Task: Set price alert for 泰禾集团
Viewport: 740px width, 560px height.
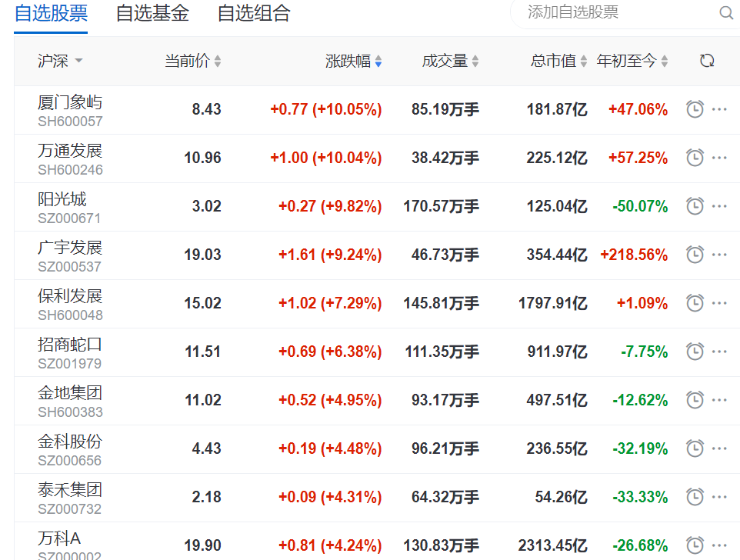Action: [695, 497]
